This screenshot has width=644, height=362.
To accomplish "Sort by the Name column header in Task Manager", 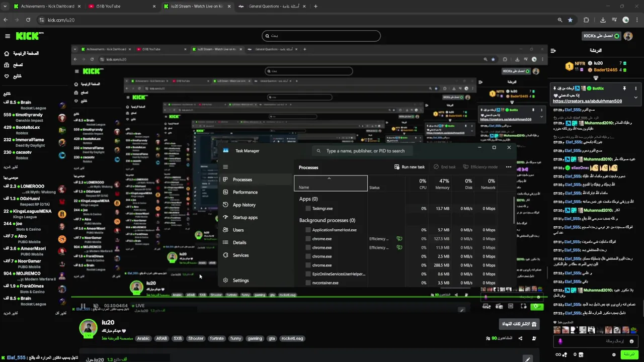I will [331, 184].
